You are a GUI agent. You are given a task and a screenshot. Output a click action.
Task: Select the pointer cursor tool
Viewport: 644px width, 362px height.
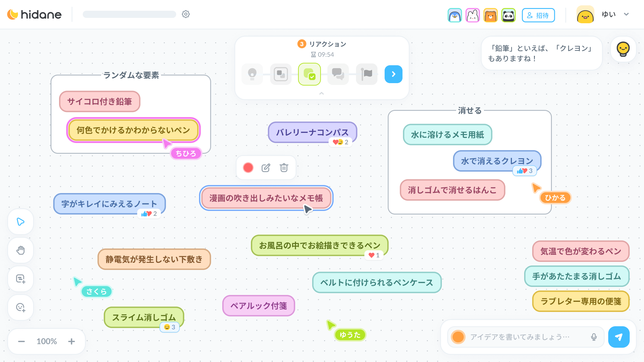[21, 222]
